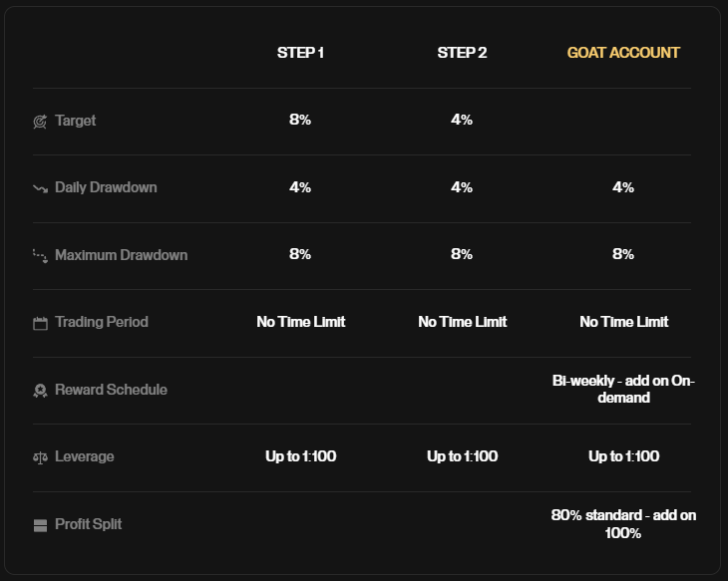Image resolution: width=728 pixels, height=581 pixels.
Task: Click the Target row bullseye icon
Action: 40,122
